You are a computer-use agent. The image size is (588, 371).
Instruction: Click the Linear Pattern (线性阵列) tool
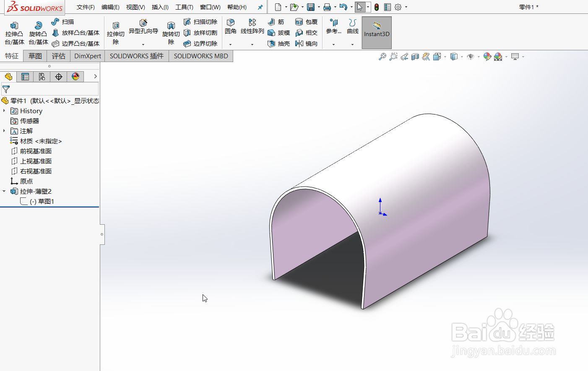[252, 26]
